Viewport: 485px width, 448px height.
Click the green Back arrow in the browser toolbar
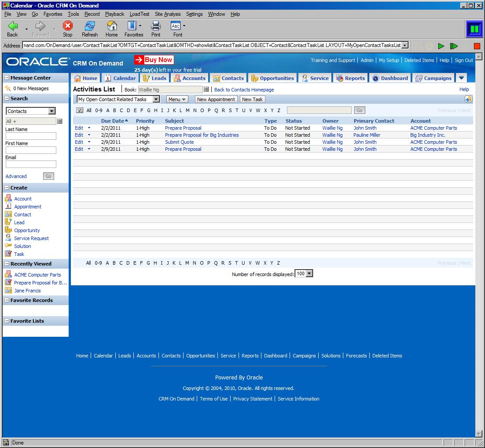point(12,26)
